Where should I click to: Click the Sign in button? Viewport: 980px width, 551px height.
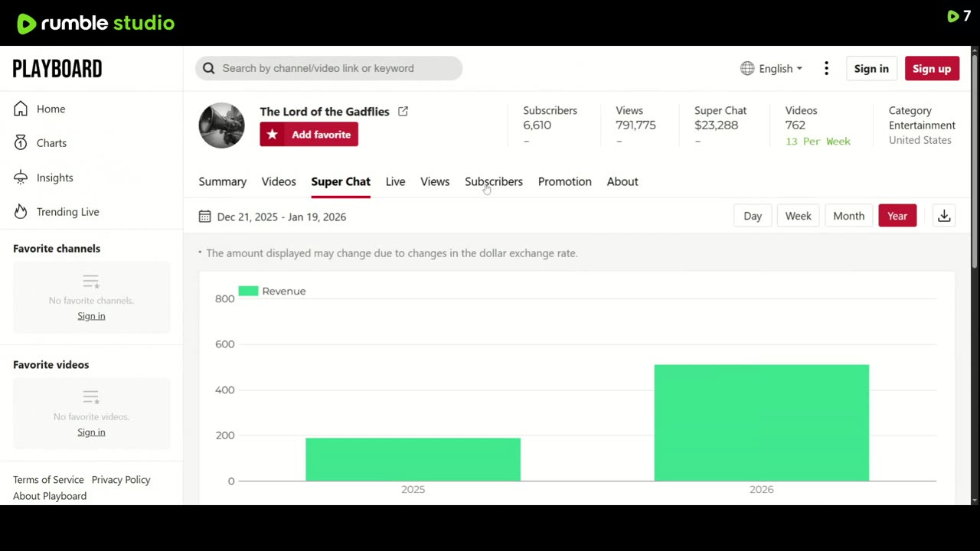tap(871, 68)
